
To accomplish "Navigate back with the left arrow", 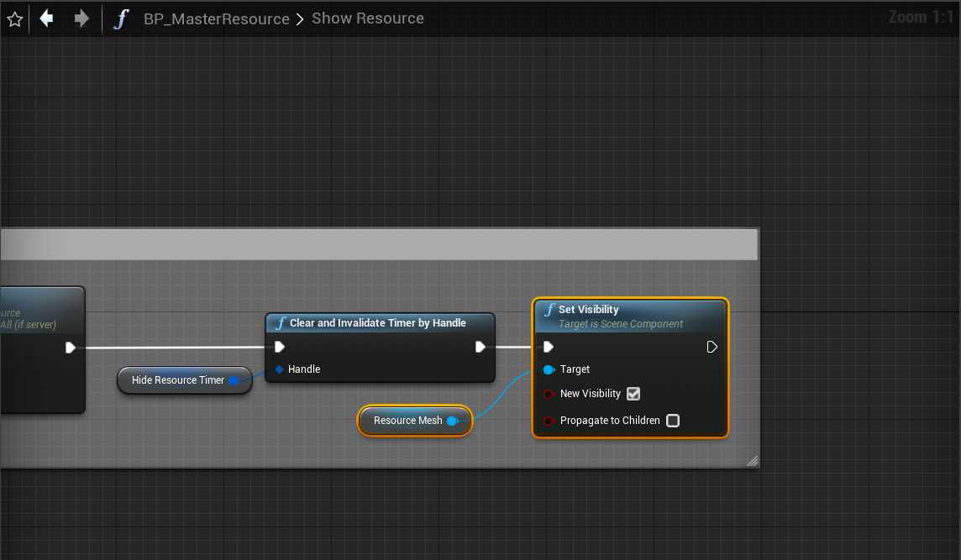I will pyautogui.click(x=47, y=18).
